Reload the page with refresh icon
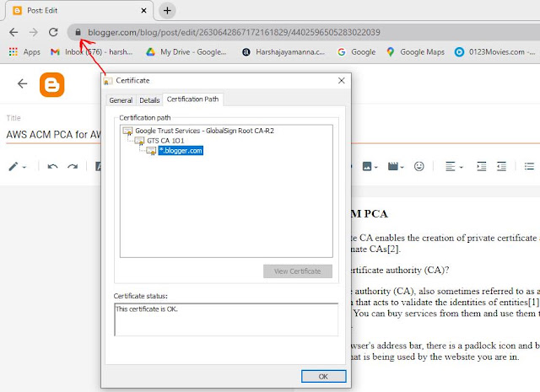 point(53,32)
